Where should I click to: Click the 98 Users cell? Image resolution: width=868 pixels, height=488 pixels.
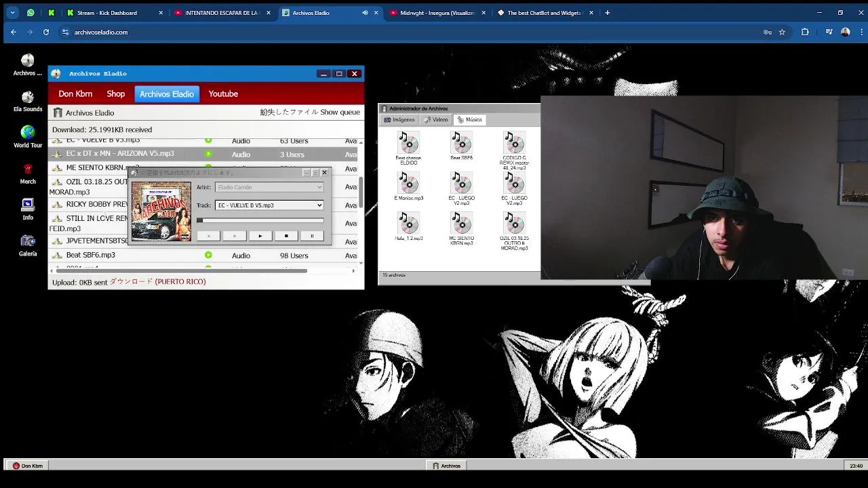tap(294, 256)
